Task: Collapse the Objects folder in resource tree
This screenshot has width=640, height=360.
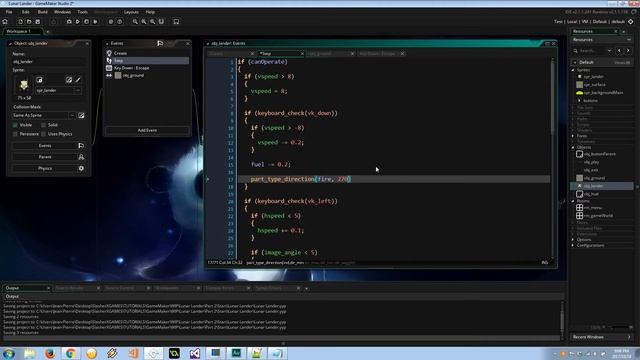Action: [x=573, y=147]
